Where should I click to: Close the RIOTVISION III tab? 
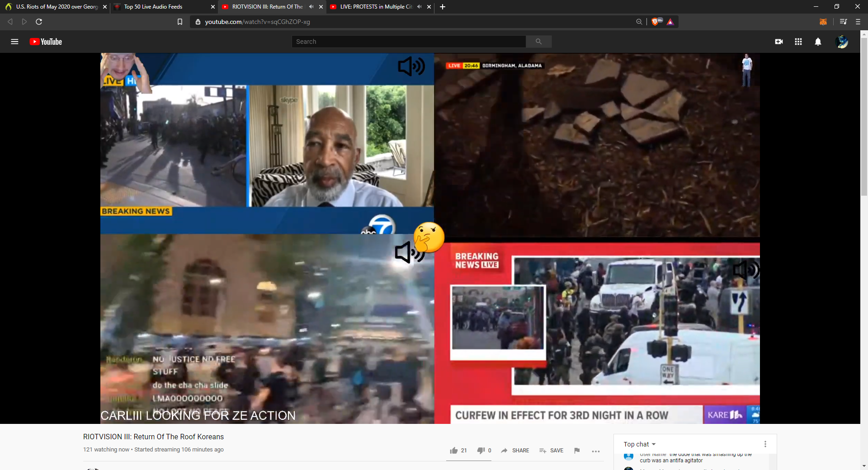[321, 7]
